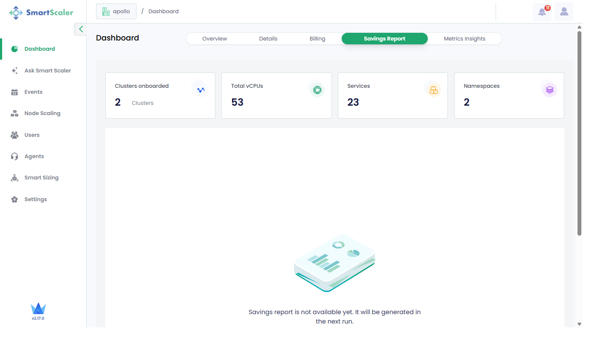Viewport: 589px width, 364px height.
Task: Click the SmartScaler logo
Action: (x=41, y=12)
